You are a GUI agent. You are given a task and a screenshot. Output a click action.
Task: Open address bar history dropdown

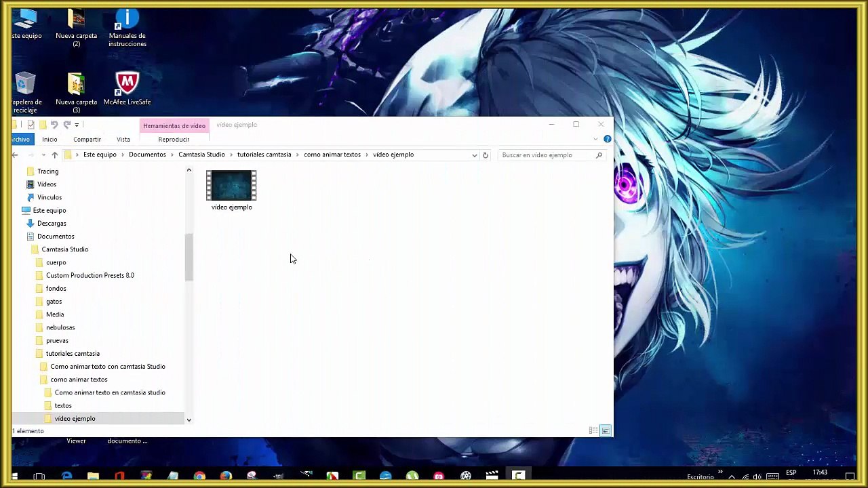coord(474,155)
